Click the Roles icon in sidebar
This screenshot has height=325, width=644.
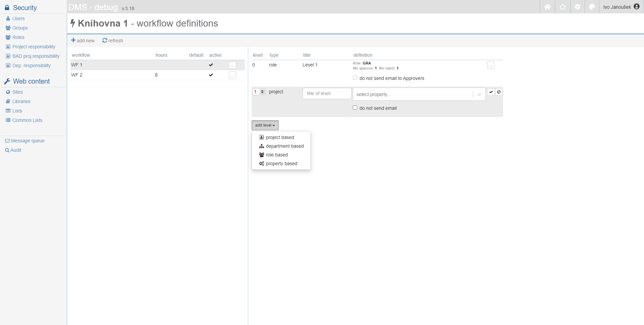[8, 37]
